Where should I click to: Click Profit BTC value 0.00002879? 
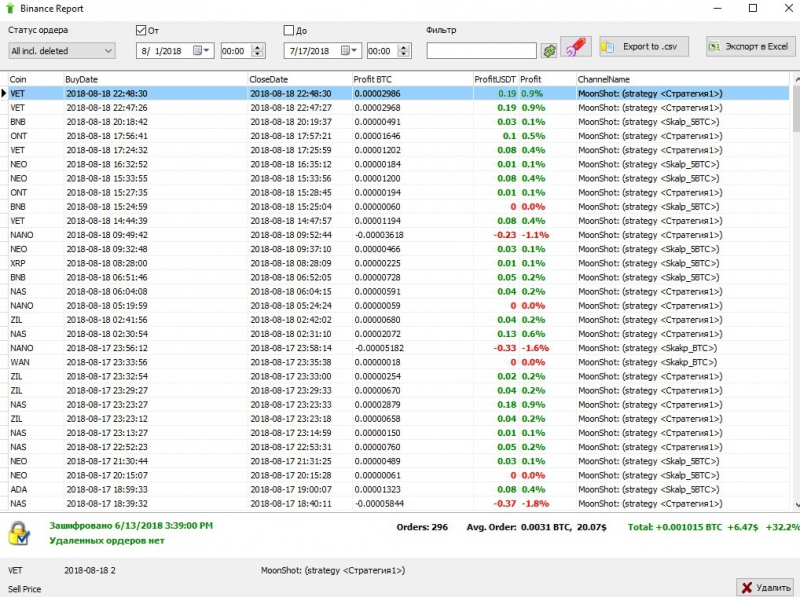(x=378, y=405)
